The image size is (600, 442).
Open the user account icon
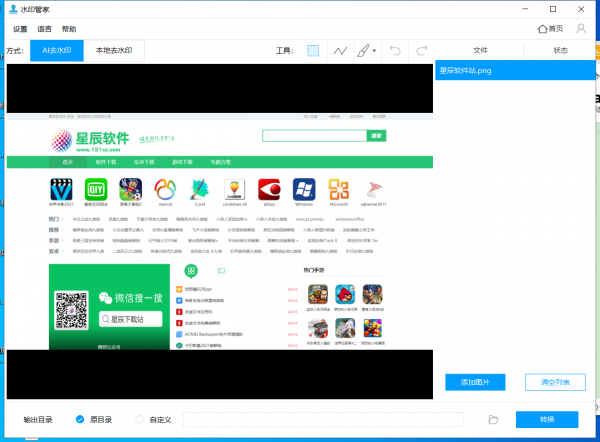pyautogui.click(x=581, y=29)
